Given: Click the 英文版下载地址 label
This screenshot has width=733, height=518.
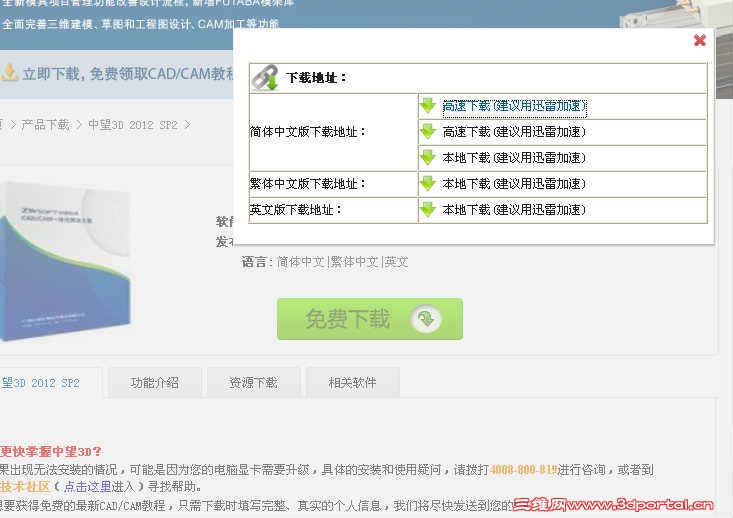Looking at the screenshot, I should coord(296,210).
